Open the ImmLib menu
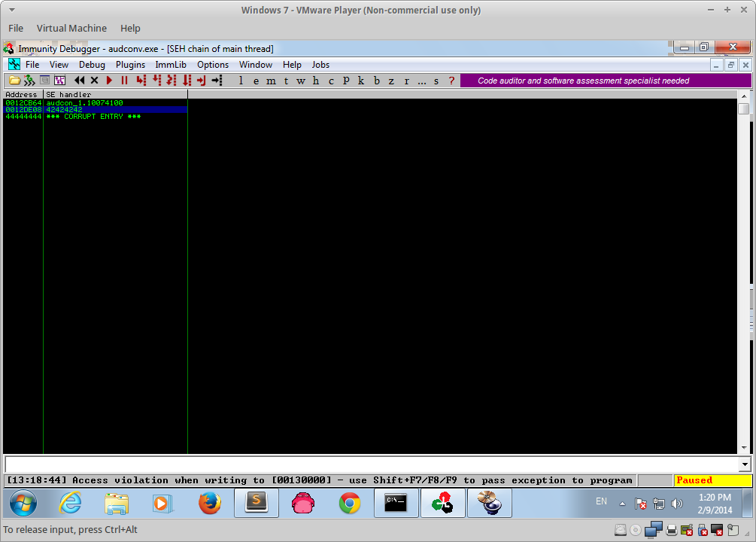The image size is (756, 542). tap(171, 65)
